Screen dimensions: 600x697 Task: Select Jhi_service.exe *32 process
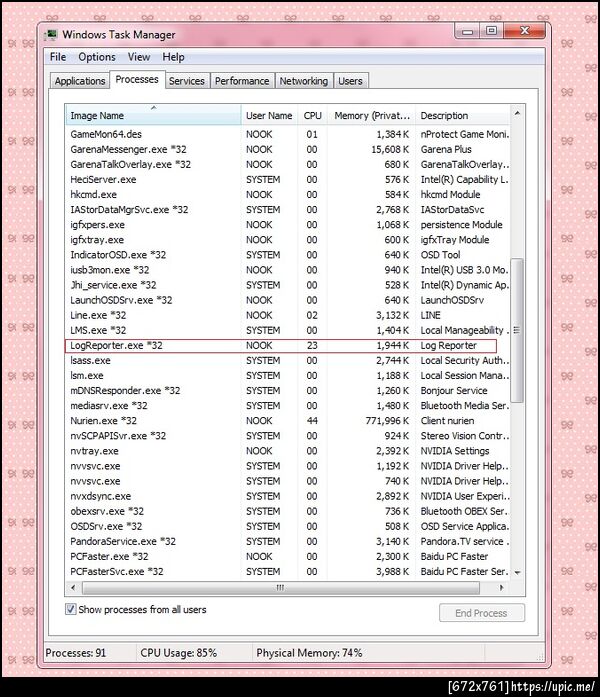[288, 285]
